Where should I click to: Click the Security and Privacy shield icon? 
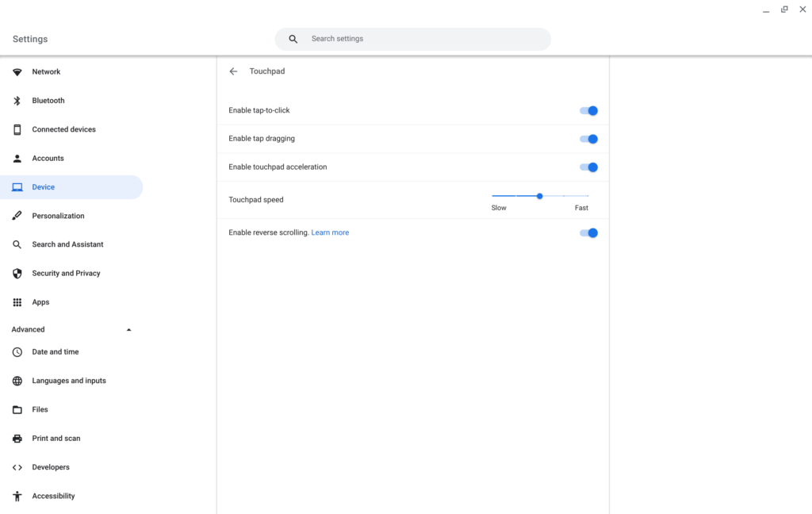[x=17, y=274]
